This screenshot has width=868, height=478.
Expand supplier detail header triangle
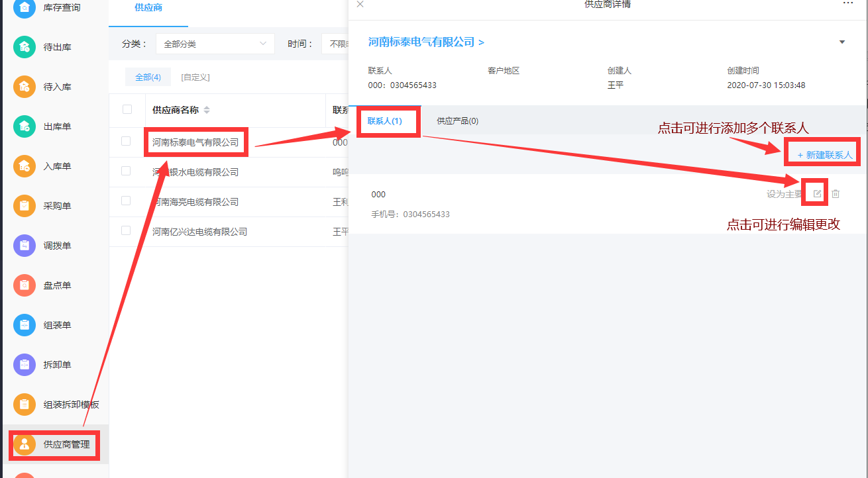point(842,42)
